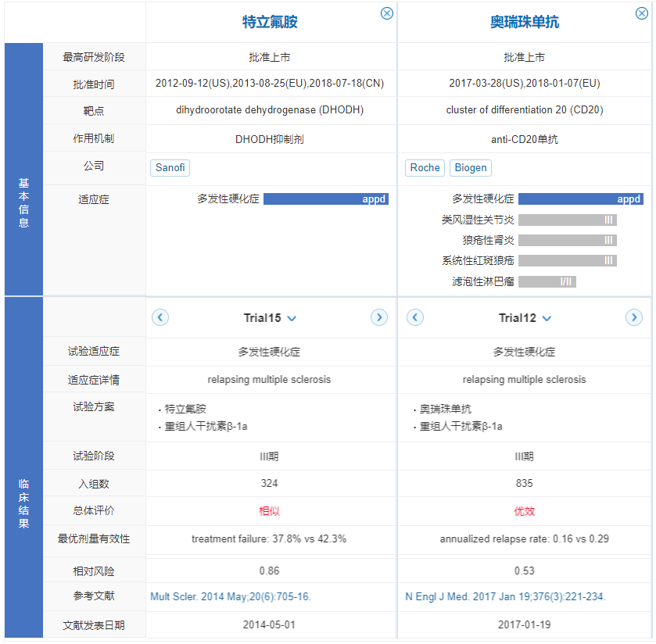The height and width of the screenshot is (644, 656).
Task: Click 滤泡性淋巴瘤 indication label
Action: point(482,281)
